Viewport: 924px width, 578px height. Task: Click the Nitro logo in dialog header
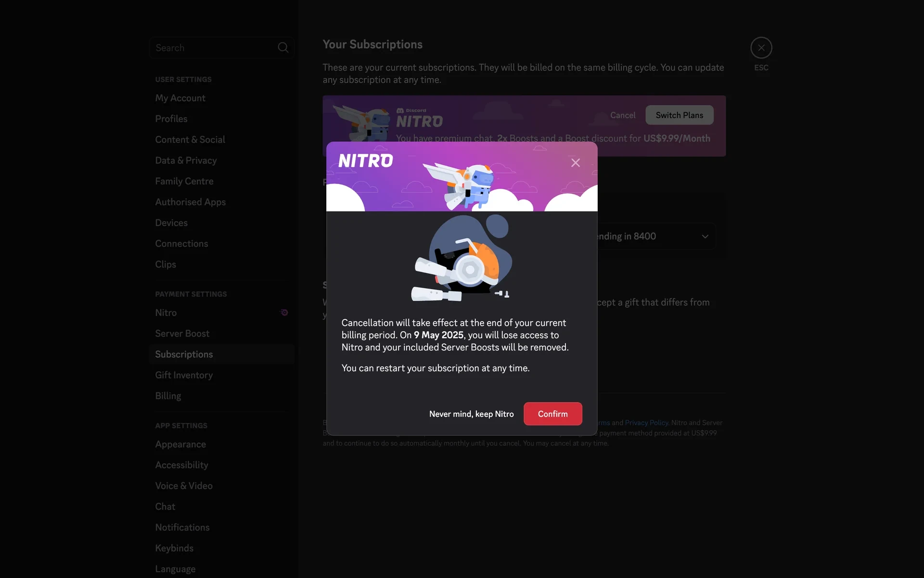point(365,161)
